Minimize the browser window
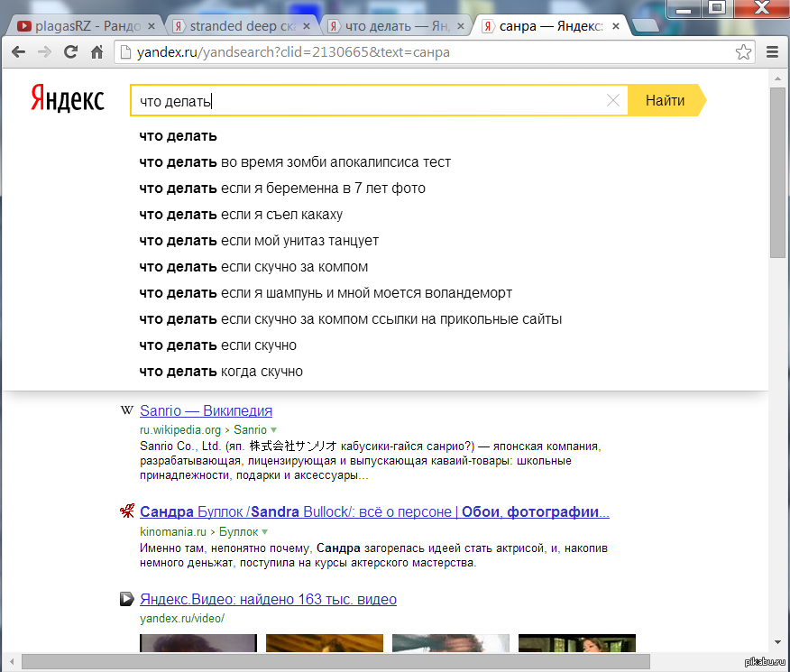 [x=684, y=8]
